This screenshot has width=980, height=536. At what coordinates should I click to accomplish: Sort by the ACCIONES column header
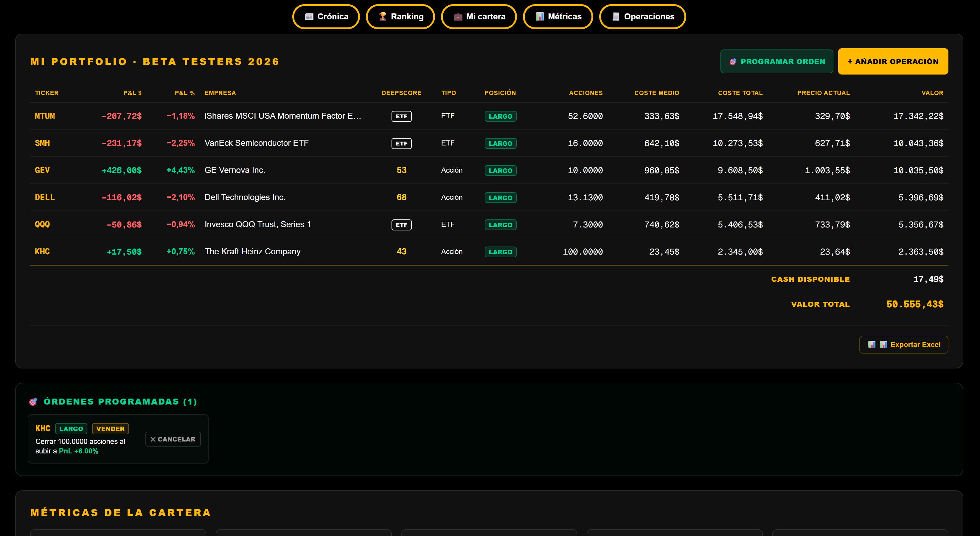pos(585,93)
